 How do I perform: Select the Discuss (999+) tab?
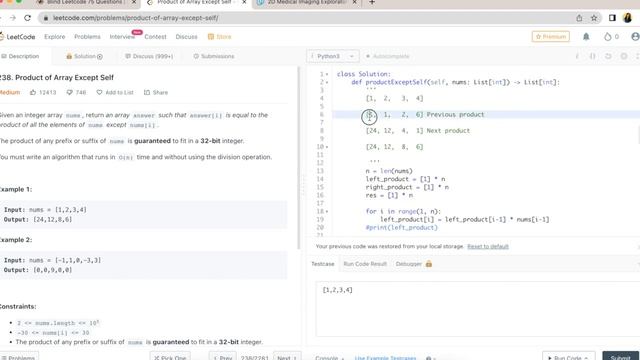tap(149, 56)
